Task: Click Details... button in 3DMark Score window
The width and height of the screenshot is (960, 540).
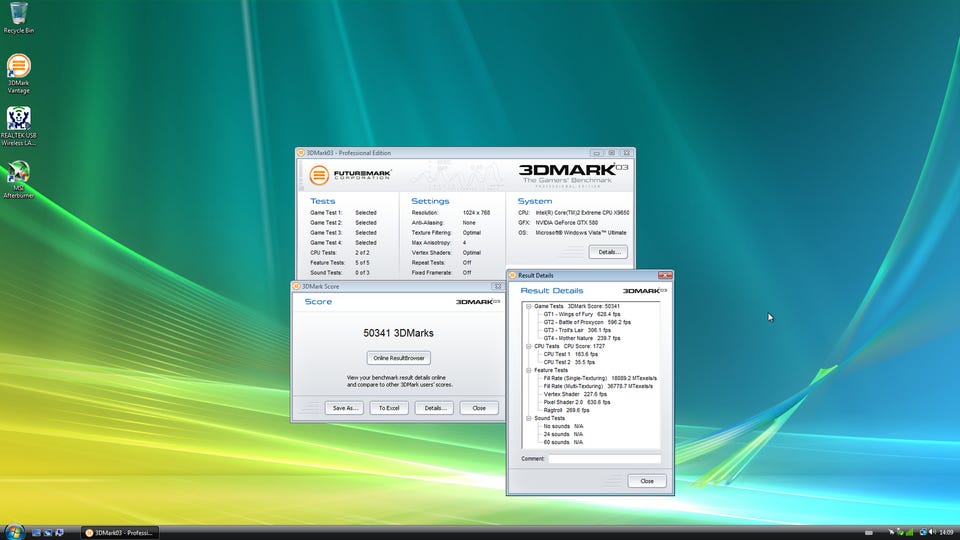Action: (x=434, y=408)
